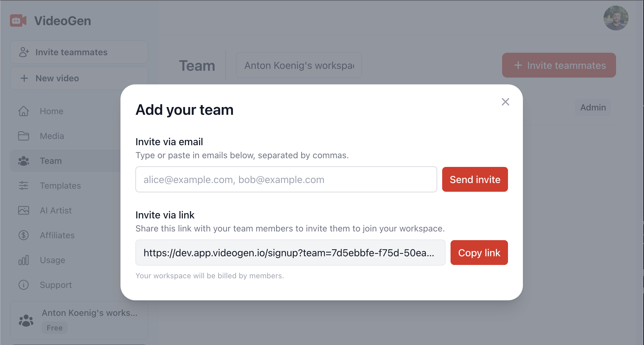Expand the Admin role dropdown
The height and width of the screenshot is (345, 644).
pyautogui.click(x=593, y=107)
